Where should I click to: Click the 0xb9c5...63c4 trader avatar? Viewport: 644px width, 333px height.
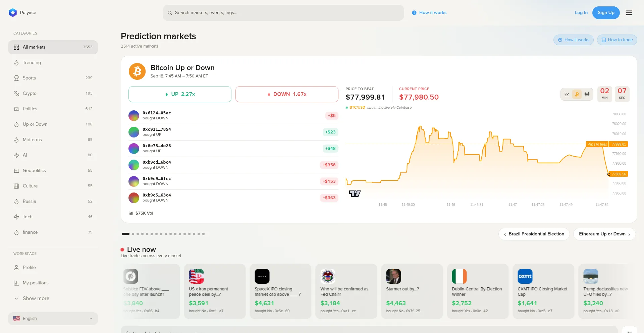pos(134,198)
